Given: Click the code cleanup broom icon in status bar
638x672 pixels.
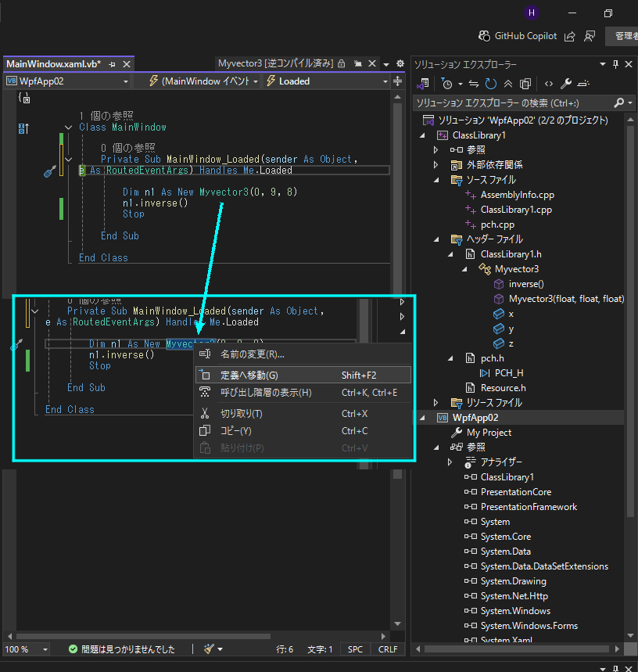Looking at the screenshot, I should click(209, 649).
